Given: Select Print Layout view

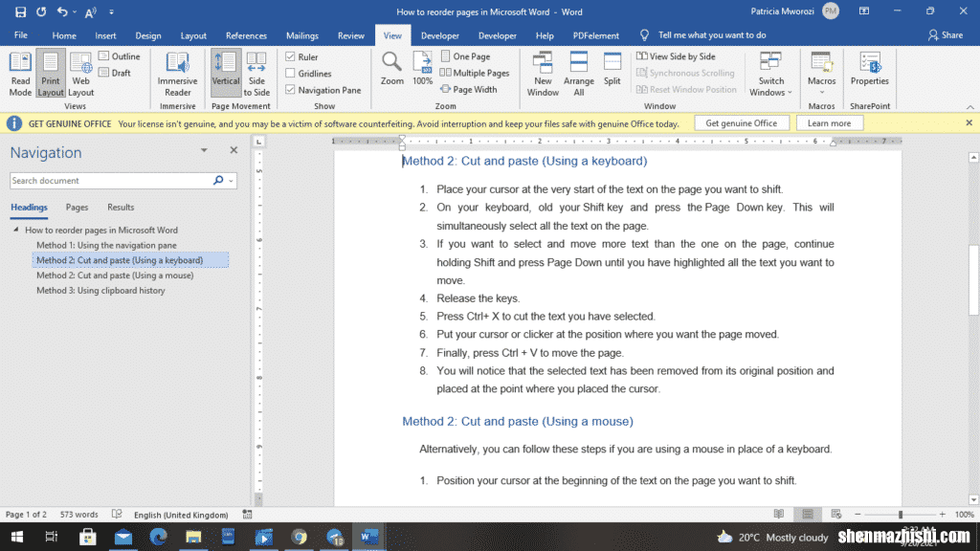Looking at the screenshot, I should pos(50,74).
